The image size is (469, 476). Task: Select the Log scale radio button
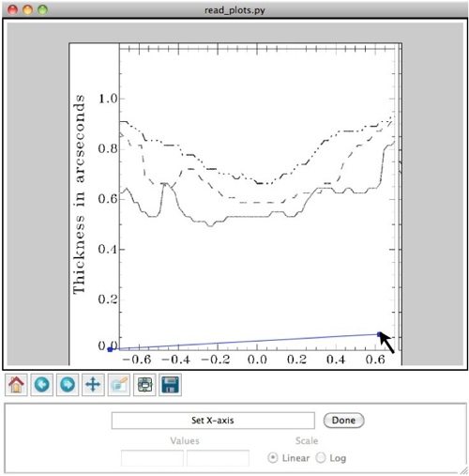pyautogui.click(x=321, y=458)
